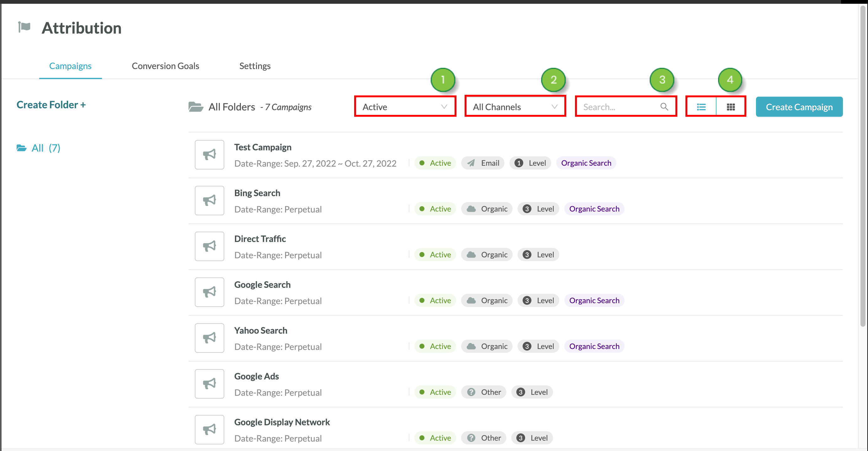Click the Attribution flag icon
The image size is (868, 451).
[24, 27]
